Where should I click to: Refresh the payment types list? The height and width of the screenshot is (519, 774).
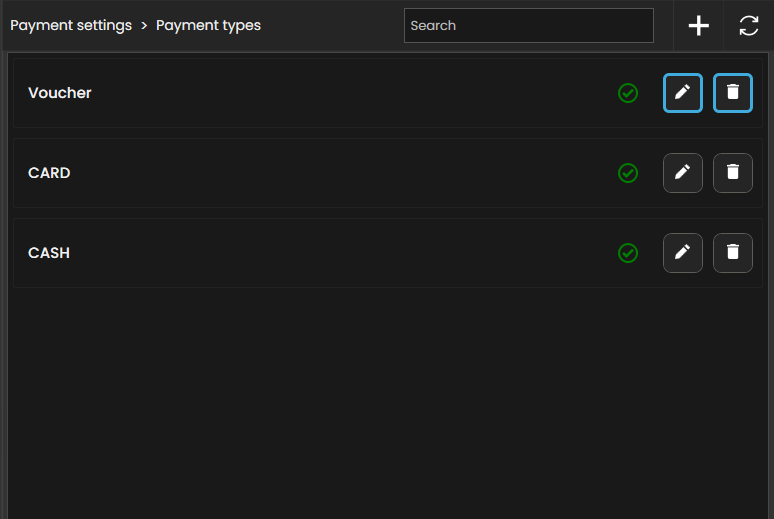point(749,26)
